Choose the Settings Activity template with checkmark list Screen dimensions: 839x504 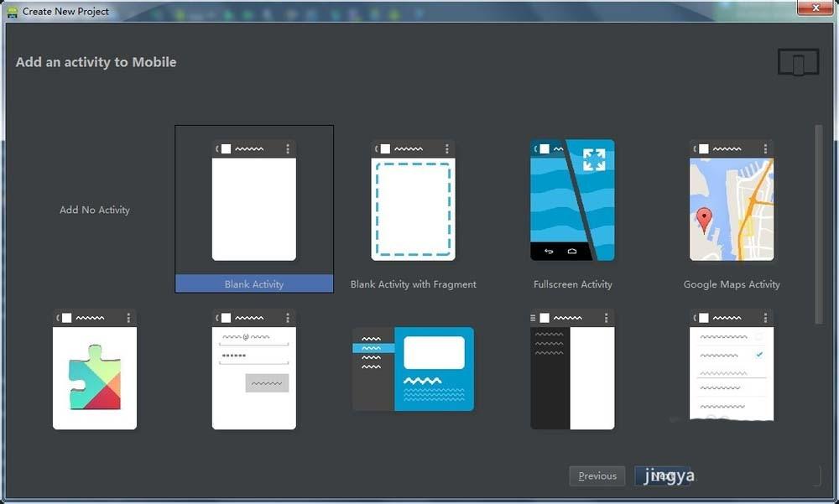click(732, 369)
